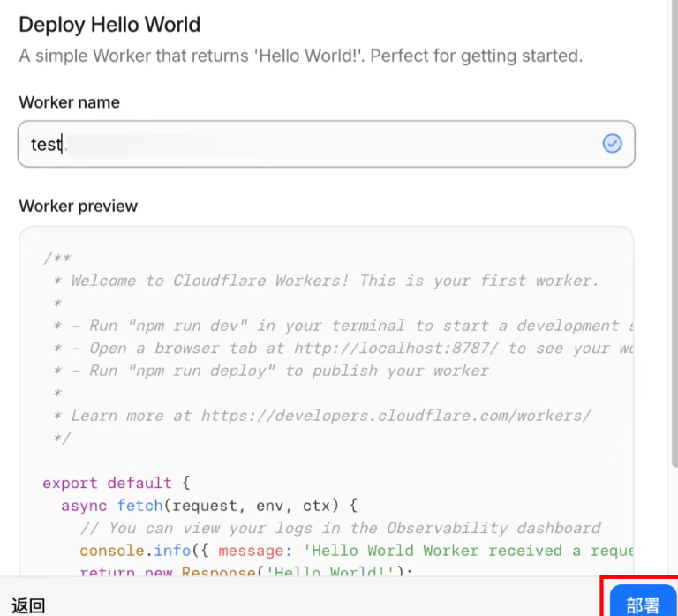The width and height of the screenshot is (678, 616).
Task: Click the 'Welcome to Cloudflare Workers' comment line
Action: coord(334,281)
